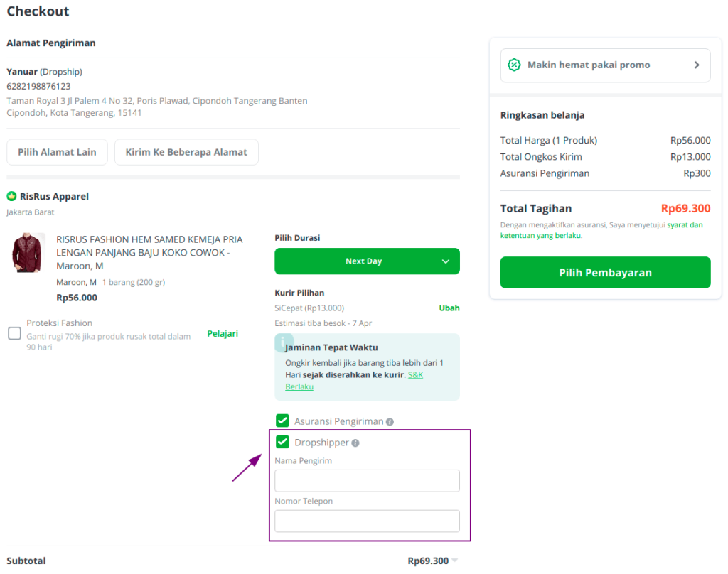Uncheck the Dropshipper checkbox

click(x=282, y=442)
